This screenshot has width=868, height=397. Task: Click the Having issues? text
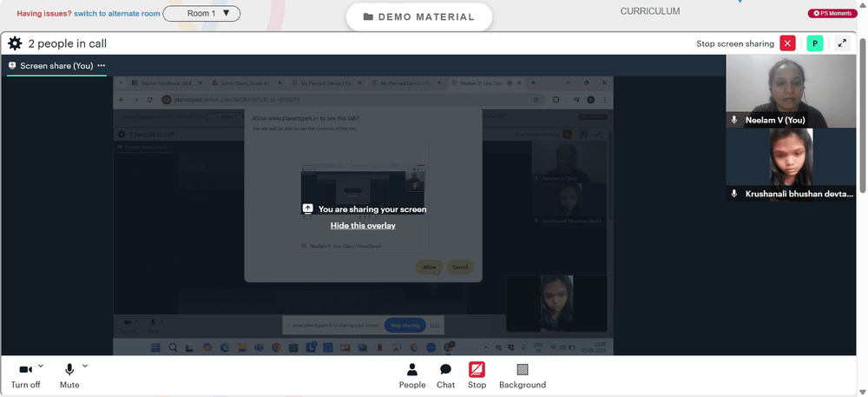[x=44, y=13]
